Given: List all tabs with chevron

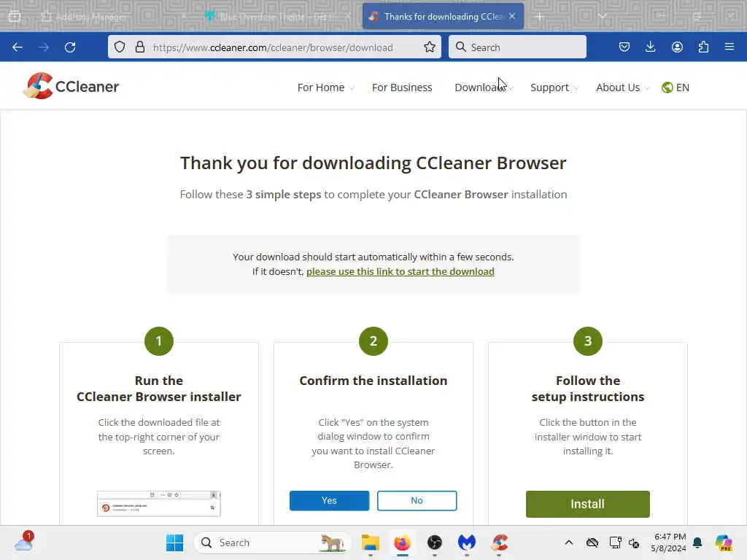Looking at the screenshot, I should click(x=602, y=16).
